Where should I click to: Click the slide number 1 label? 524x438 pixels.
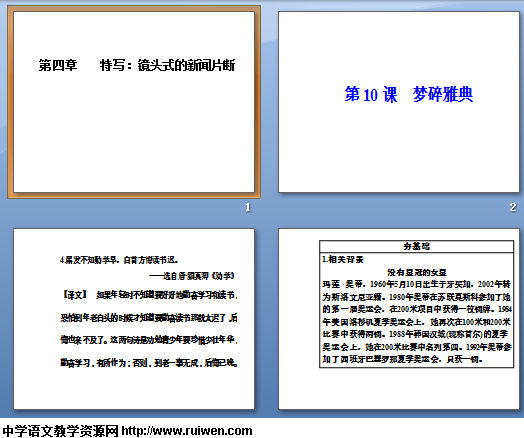click(248, 207)
